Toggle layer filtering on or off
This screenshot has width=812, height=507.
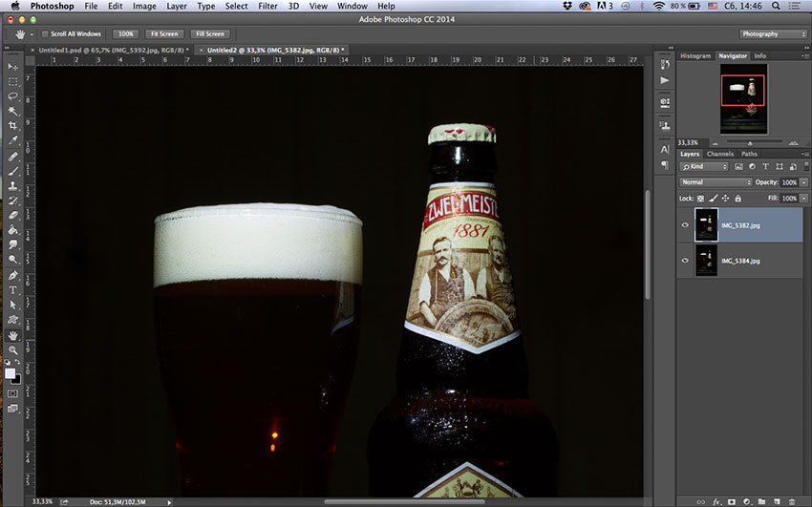805,166
